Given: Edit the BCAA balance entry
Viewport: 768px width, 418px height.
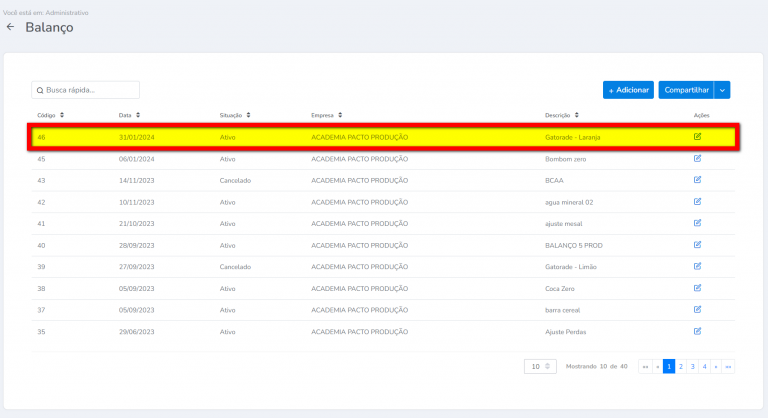Looking at the screenshot, I should point(697,180).
